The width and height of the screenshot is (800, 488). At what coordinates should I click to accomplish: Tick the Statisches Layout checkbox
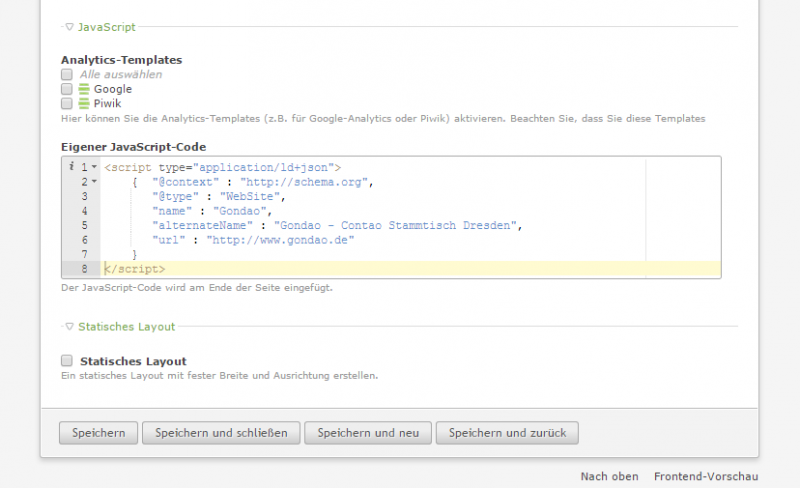coord(67,361)
